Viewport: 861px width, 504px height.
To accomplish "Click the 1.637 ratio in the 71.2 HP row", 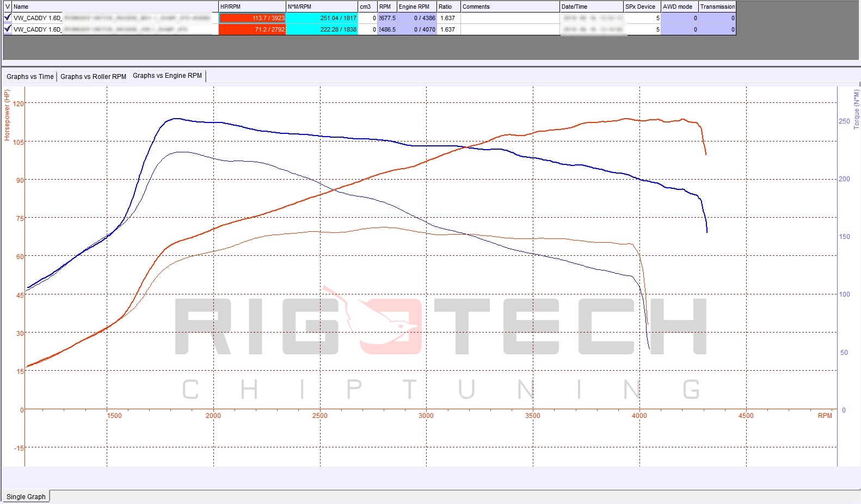I will [448, 29].
